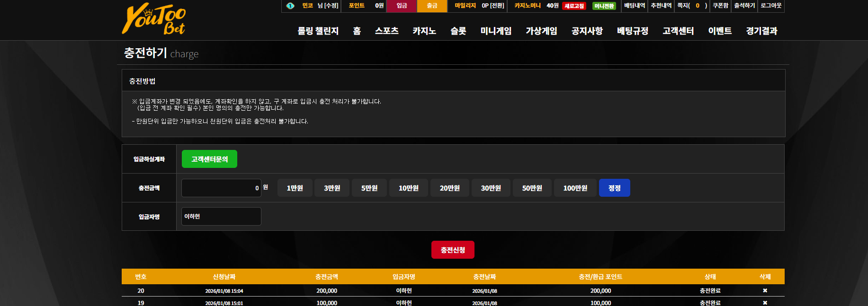Image resolution: width=868 pixels, height=306 pixels.
Task: Click the red 새로고침 refresh badge
Action: pyautogui.click(x=574, y=6)
